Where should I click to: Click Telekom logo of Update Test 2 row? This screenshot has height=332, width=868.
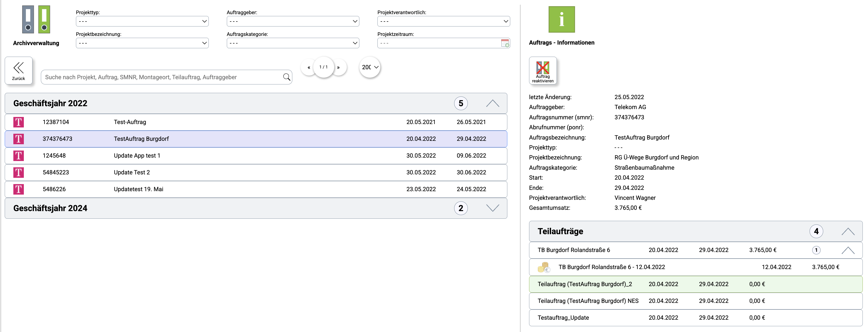point(19,172)
